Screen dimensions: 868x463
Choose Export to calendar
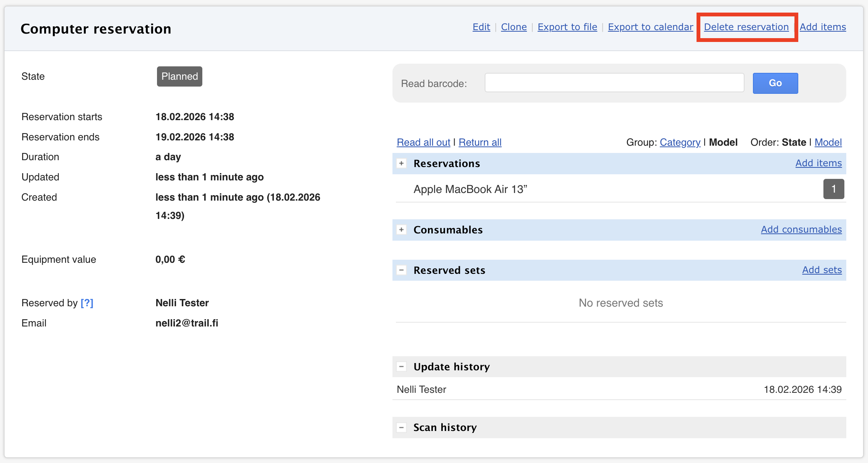(650, 27)
